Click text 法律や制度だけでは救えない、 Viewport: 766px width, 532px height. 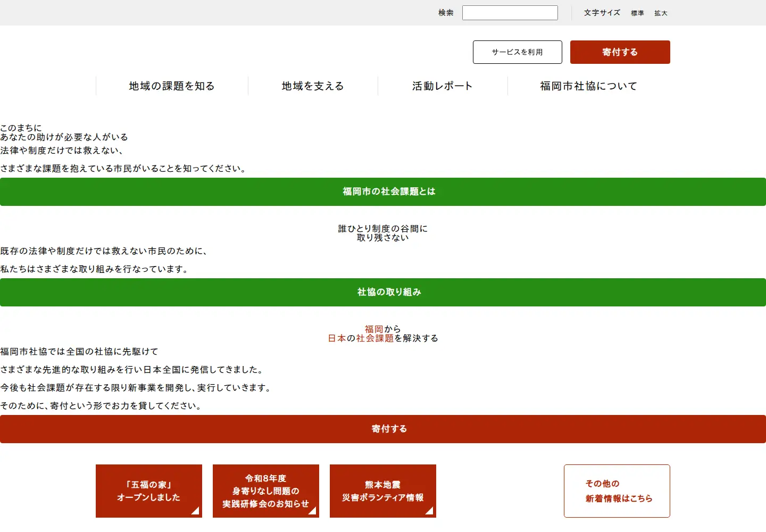coord(62,151)
